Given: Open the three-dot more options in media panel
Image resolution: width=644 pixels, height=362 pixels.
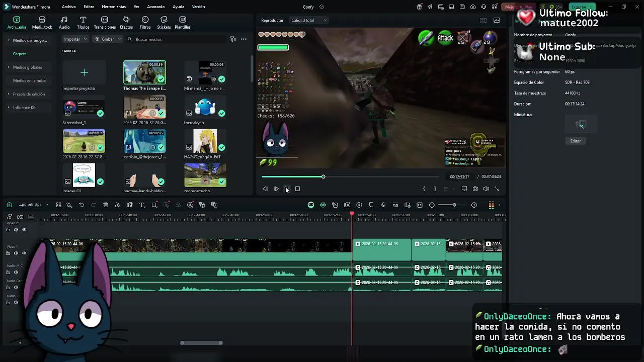Looking at the screenshot, I should pos(244,39).
